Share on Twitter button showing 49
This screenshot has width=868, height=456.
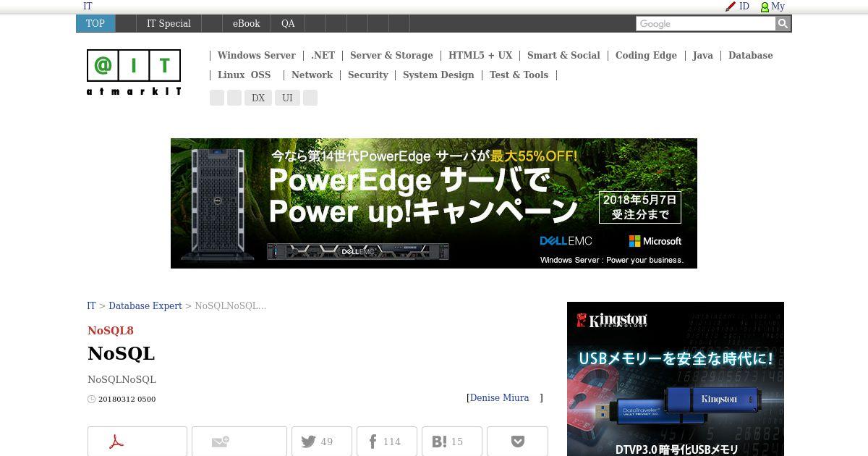click(x=322, y=442)
